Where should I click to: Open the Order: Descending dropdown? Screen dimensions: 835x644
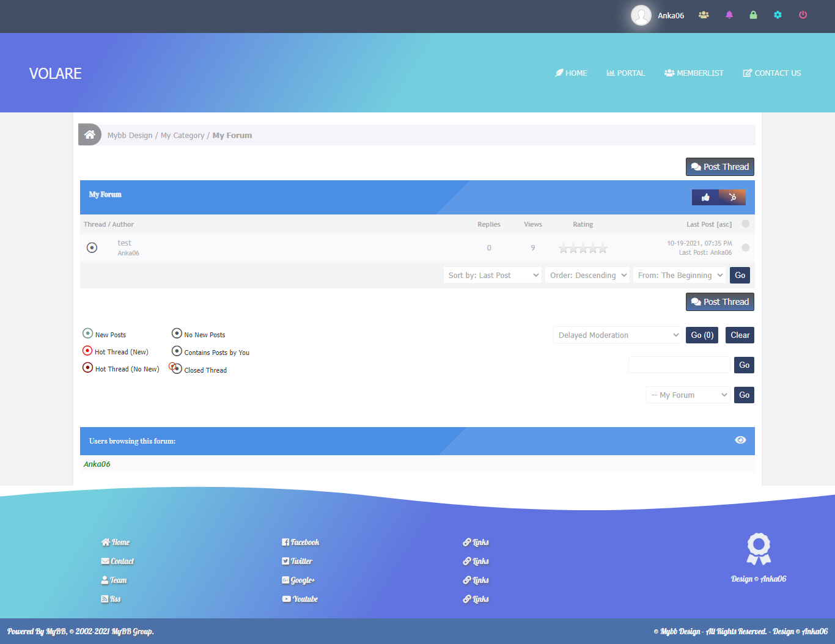point(587,276)
